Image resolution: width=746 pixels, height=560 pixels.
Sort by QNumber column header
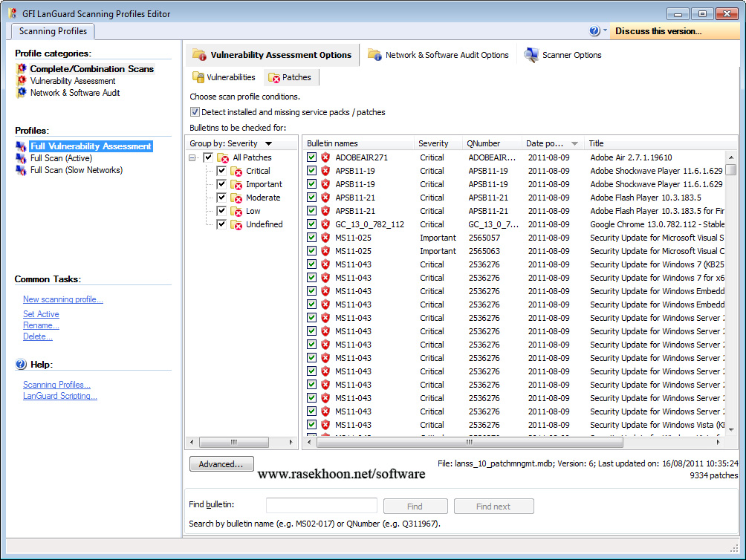492,143
